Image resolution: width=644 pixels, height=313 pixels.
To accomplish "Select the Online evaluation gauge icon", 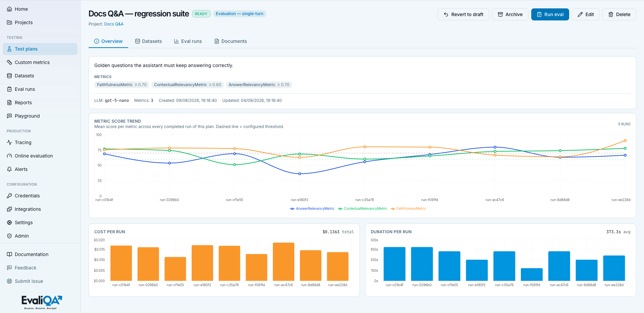I will click(9, 156).
